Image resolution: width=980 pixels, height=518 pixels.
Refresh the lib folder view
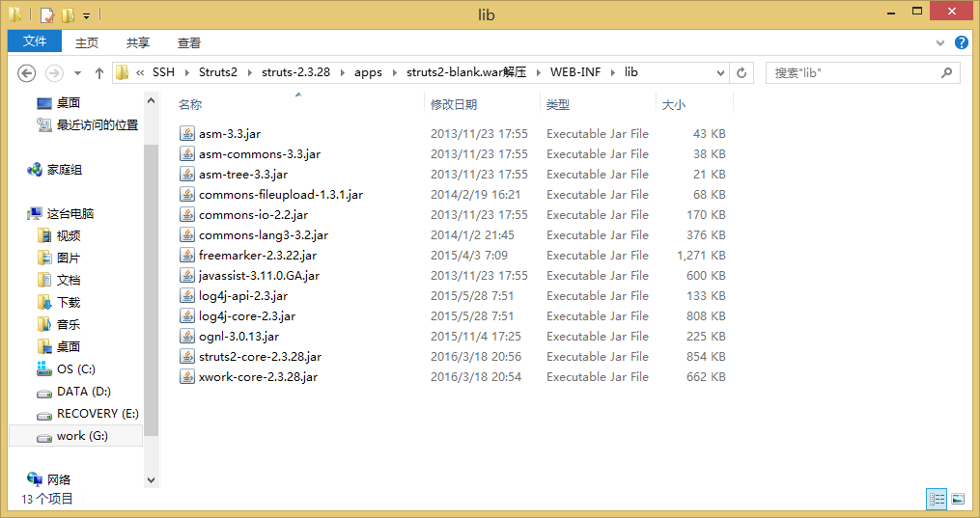point(742,73)
